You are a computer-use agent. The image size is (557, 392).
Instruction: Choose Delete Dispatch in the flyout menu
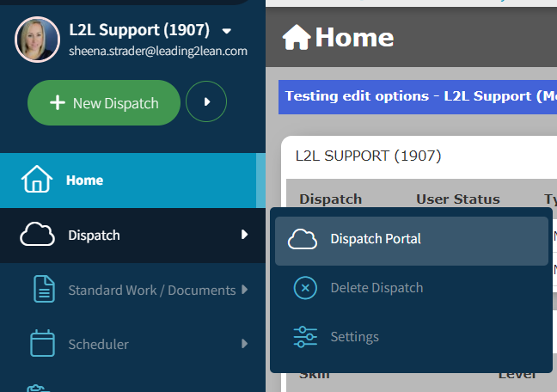[376, 288]
